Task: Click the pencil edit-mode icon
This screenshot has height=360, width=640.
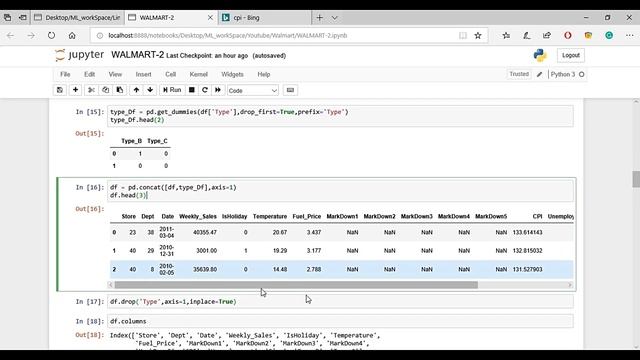Action: point(539,74)
